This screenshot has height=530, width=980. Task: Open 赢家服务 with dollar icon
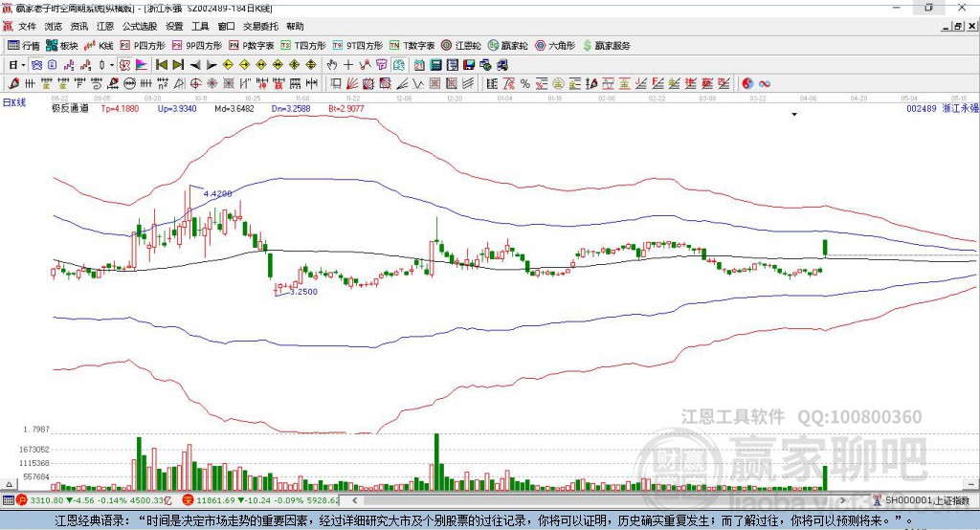pos(607,46)
